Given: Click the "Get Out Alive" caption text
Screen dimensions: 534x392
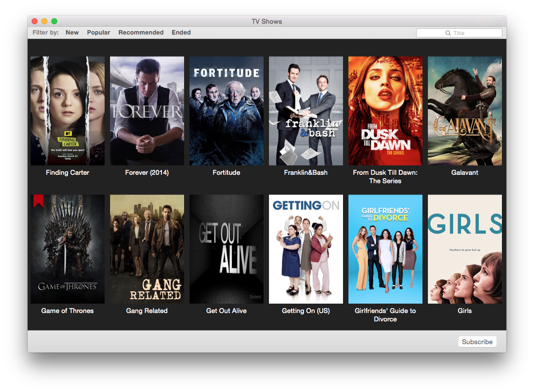Looking at the screenshot, I should 227,311.
